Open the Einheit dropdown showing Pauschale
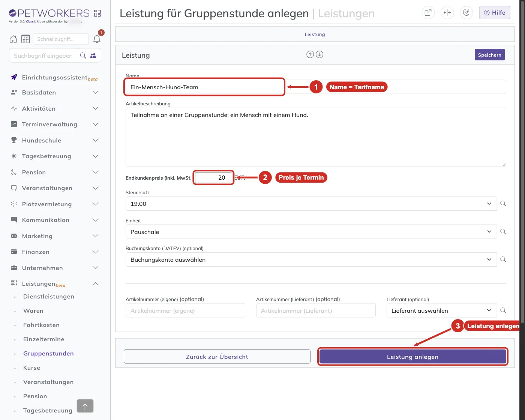This screenshot has height=420, width=525. coord(311,232)
